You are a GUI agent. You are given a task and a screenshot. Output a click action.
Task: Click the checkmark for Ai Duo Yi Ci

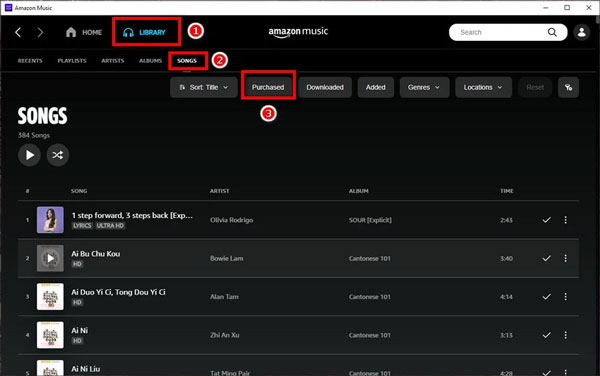(x=546, y=297)
